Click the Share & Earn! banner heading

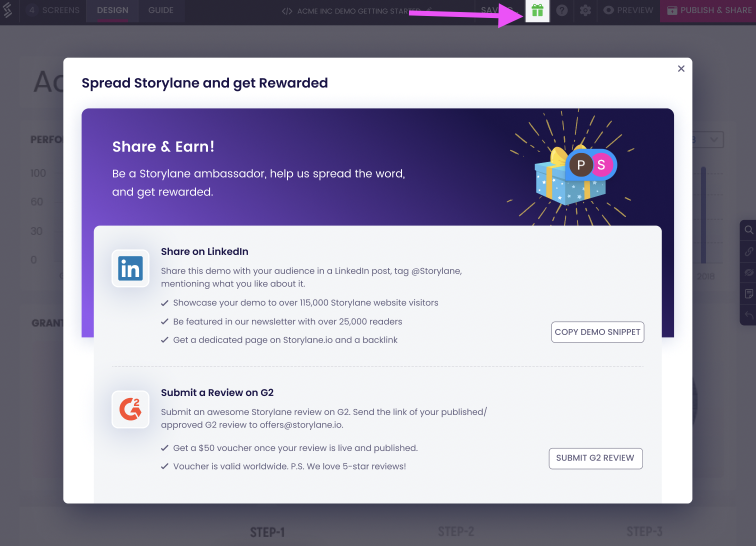(163, 146)
